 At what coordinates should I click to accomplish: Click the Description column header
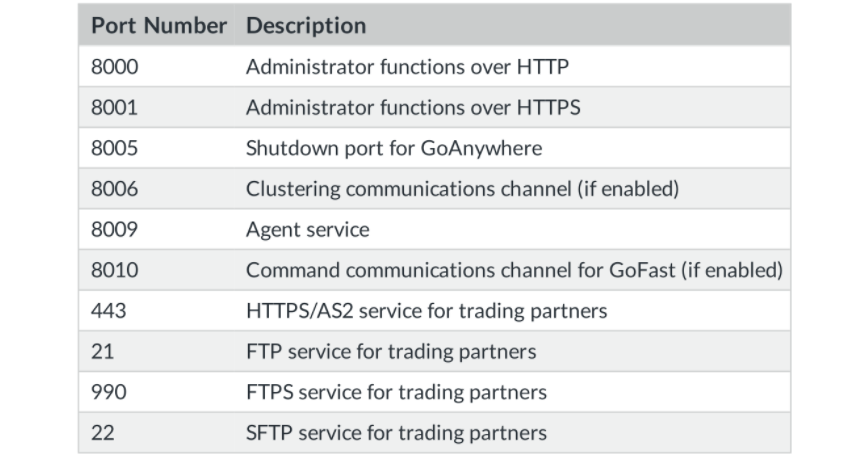point(306,25)
